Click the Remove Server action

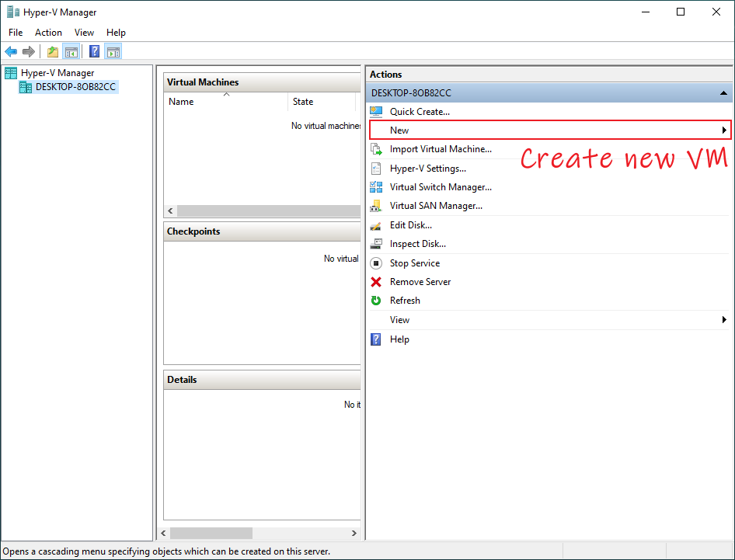click(x=420, y=282)
